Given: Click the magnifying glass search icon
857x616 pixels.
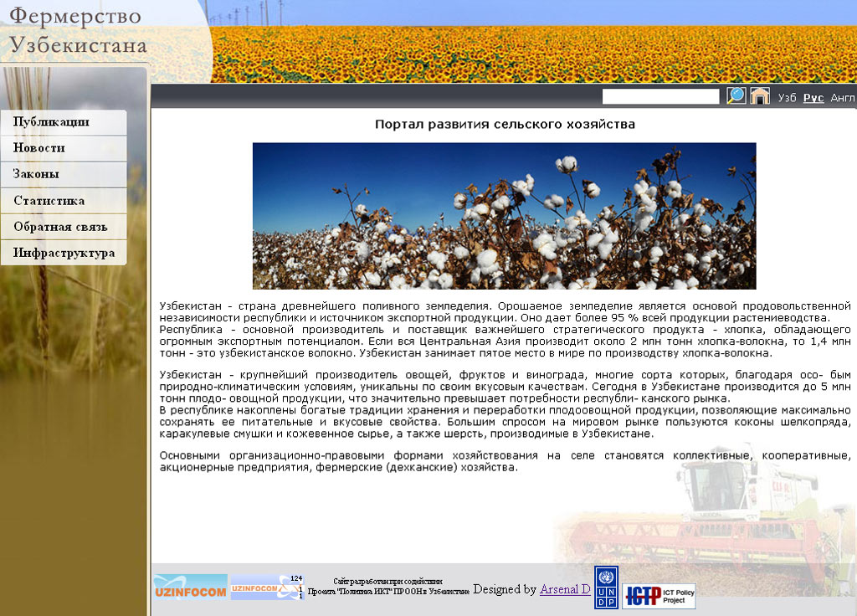Looking at the screenshot, I should pyautogui.click(x=736, y=95).
